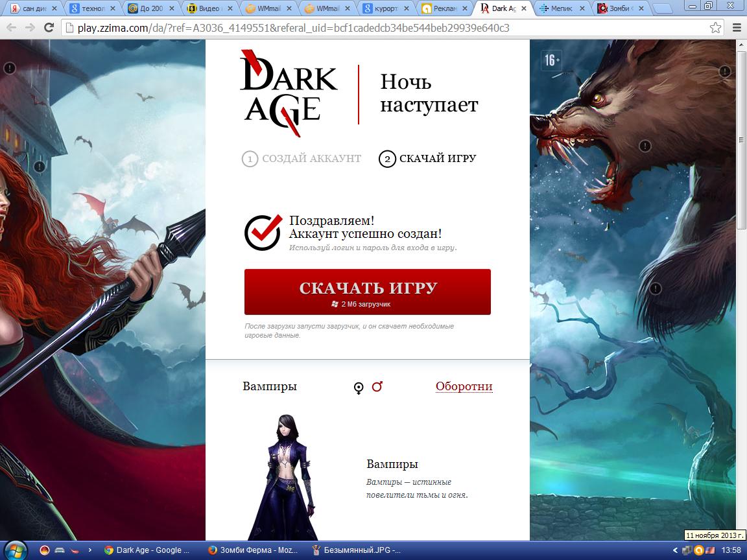The width and height of the screenshot is (747, 560).
Task: Reload the page with refresh icon
Action: click(x=49, y=28)
